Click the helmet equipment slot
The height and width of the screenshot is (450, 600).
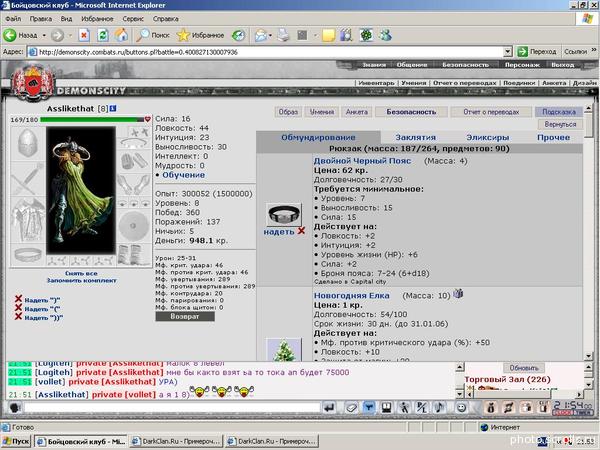point(28,143)
